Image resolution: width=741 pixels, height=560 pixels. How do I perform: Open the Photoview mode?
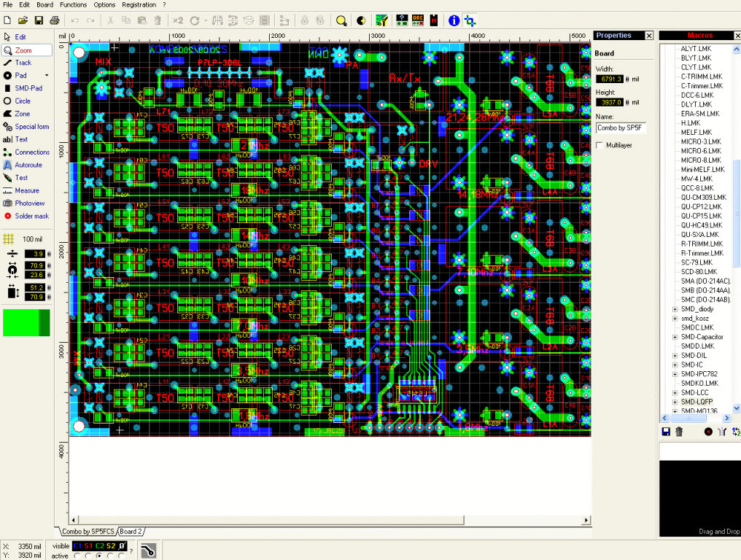click(x=29, y=203)
